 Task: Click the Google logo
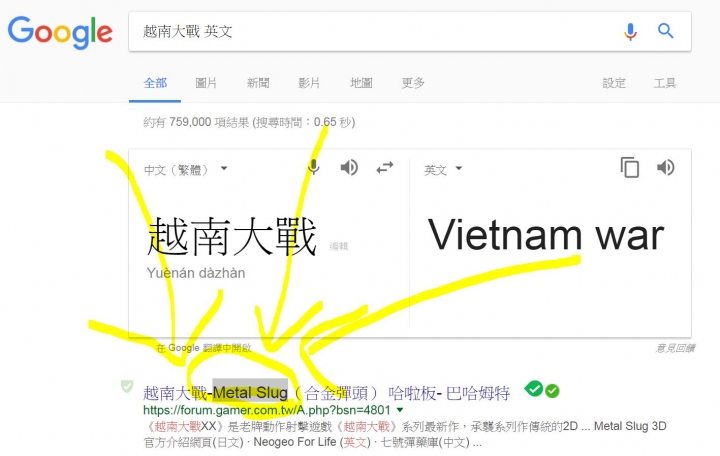[x=60, y=32]
